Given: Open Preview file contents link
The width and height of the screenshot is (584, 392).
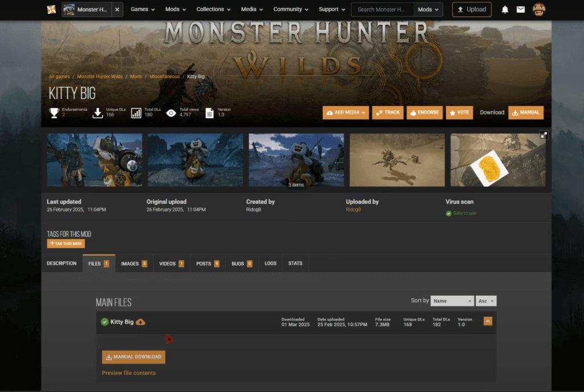Looking at the screenshot, I should click(x=129, y=373).
